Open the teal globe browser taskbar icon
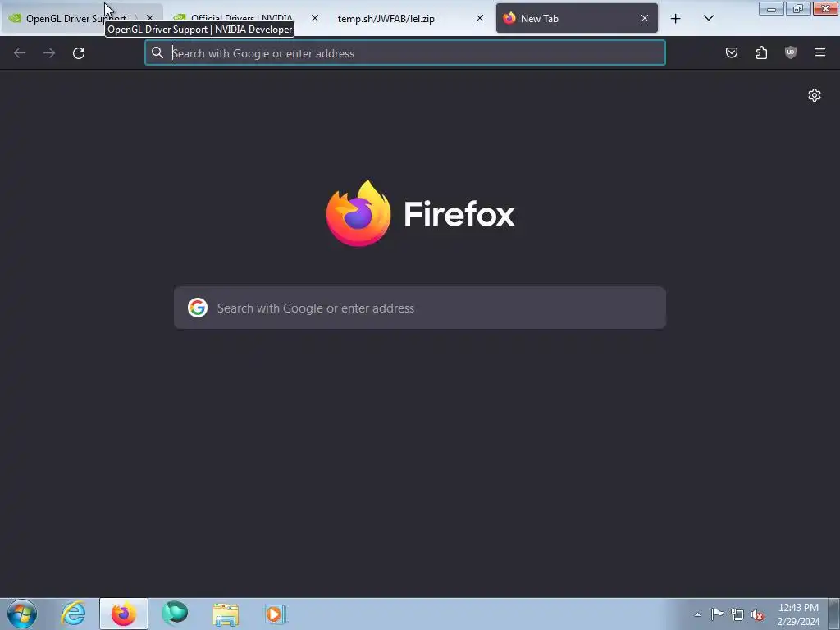The image size is (840, 630). pos(175,614)
